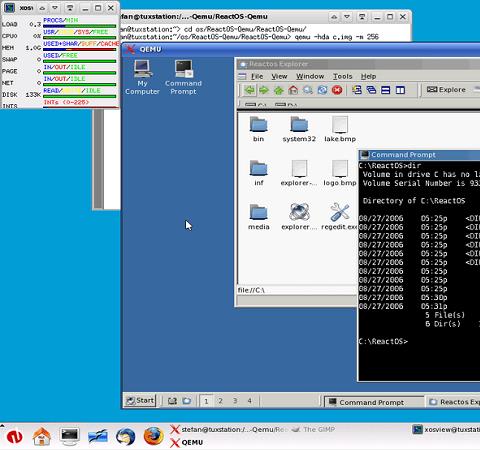This screenshot has height=450, width=480.
Task: Open the View menu in ReactOS Explorer
Action: [279, 76]
